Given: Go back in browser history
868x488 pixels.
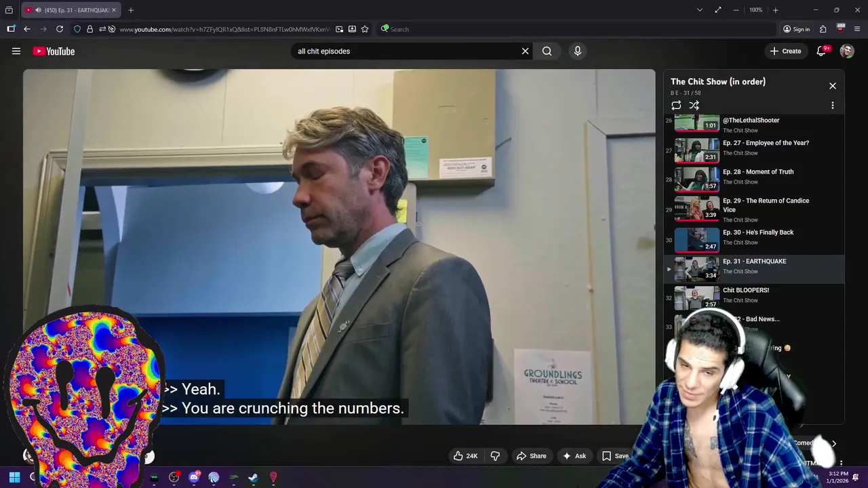Looking at the screenshot, I should pos(26,29).
